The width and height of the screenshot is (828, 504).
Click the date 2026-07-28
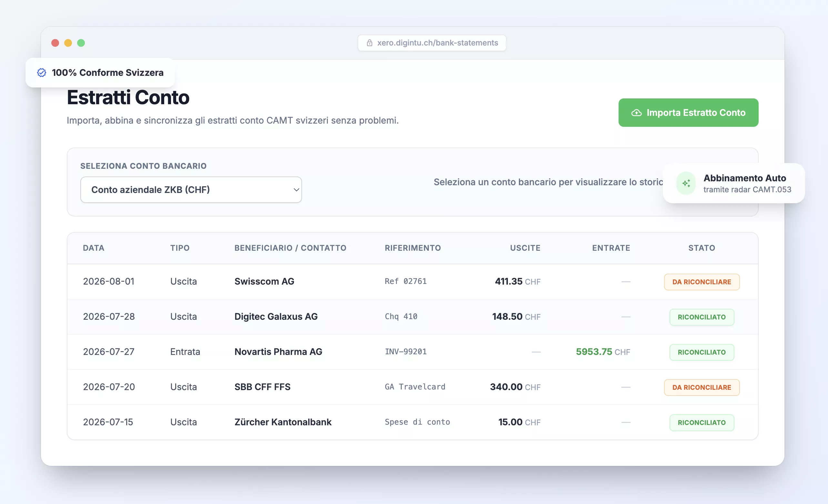click(x=109, y=317)
